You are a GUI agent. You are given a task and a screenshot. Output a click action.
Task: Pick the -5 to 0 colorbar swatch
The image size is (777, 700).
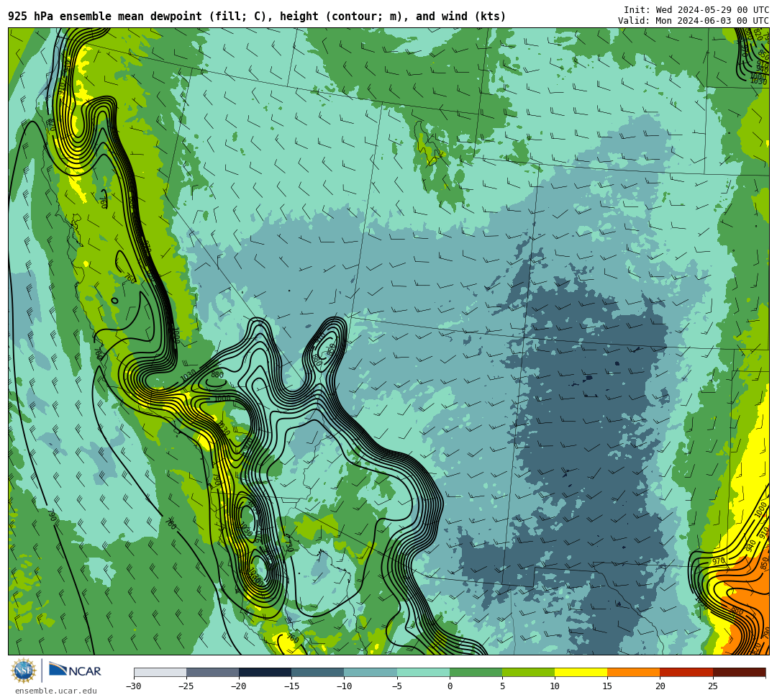pos(423,672)
